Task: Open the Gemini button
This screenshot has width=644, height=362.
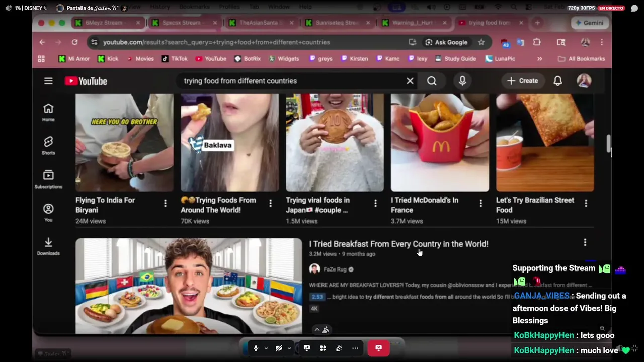Action: 589,23
